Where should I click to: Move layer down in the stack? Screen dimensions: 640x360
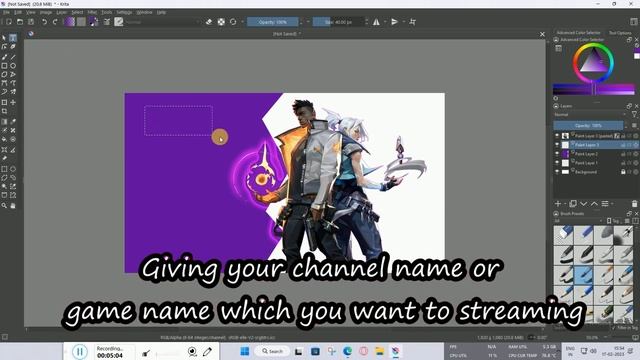click(x=584, y=204)
